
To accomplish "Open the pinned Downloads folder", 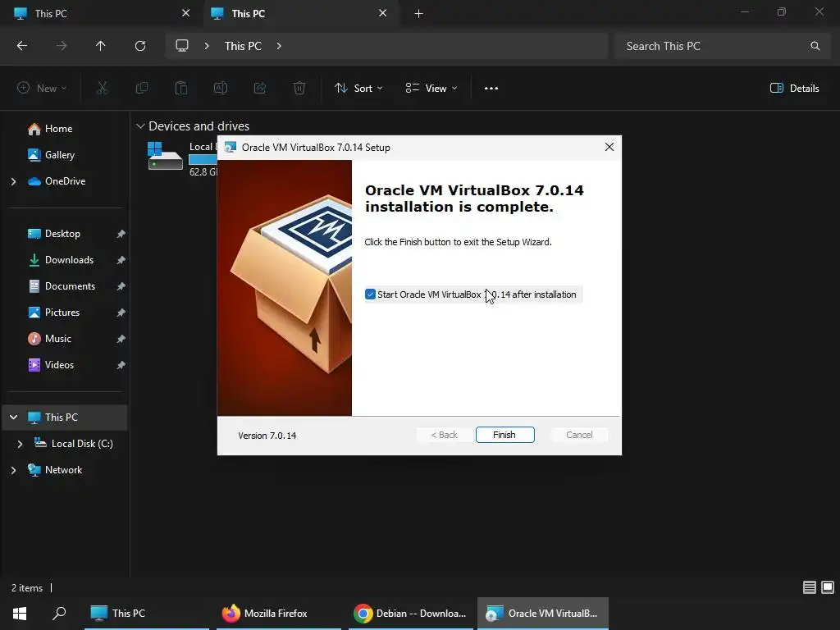I will (69, 260).
